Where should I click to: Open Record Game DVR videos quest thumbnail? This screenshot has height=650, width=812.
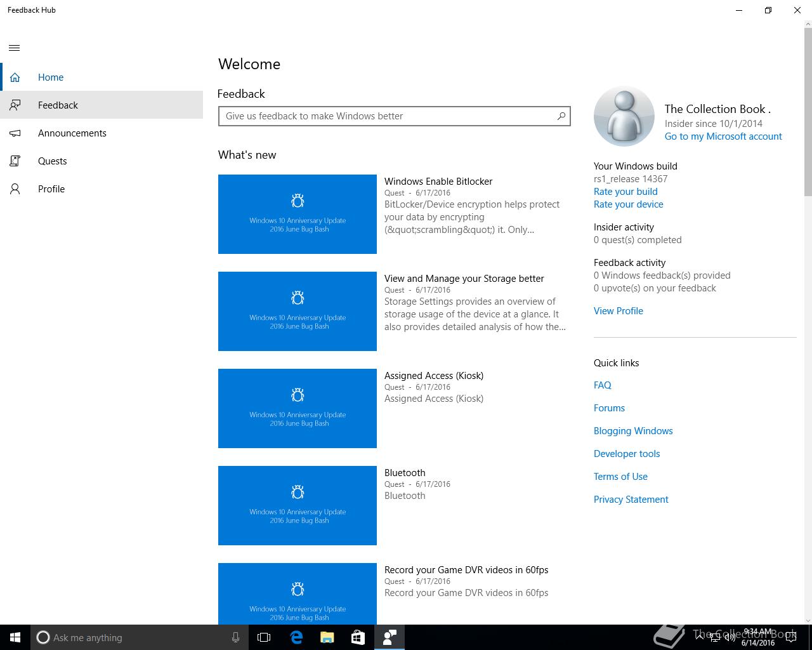pos(298,594)
